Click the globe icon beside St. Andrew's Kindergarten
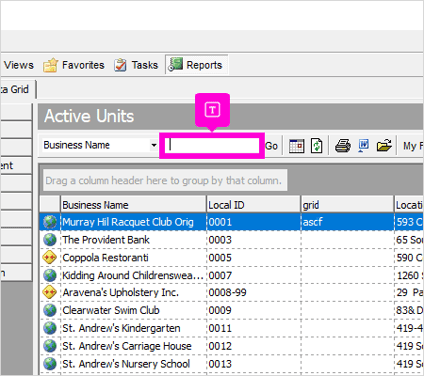The height and width of the screenshot is (376, 424). point(50,328)
